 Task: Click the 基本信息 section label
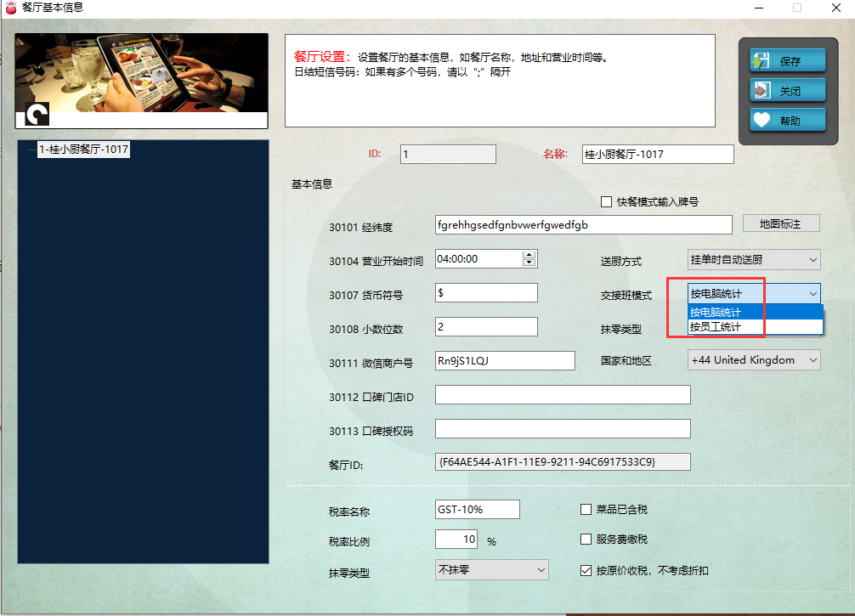tap(312, 184)
